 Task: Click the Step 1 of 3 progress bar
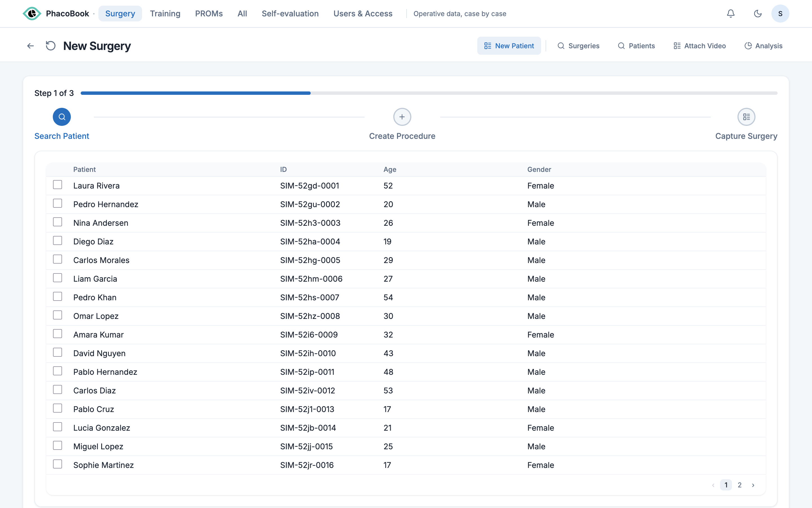pyautogui.click(x=429, y=93)
